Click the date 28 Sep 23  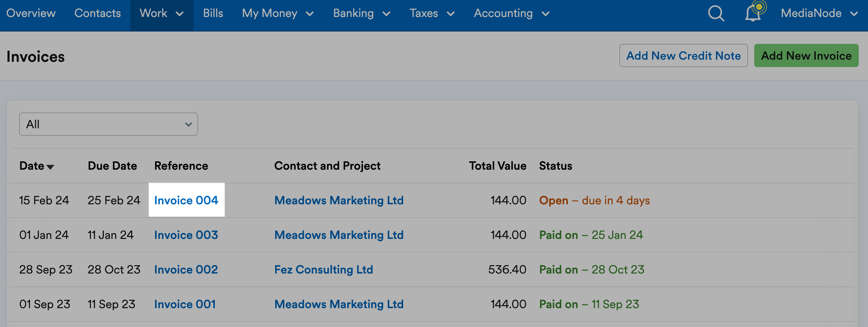click(46, 270)
